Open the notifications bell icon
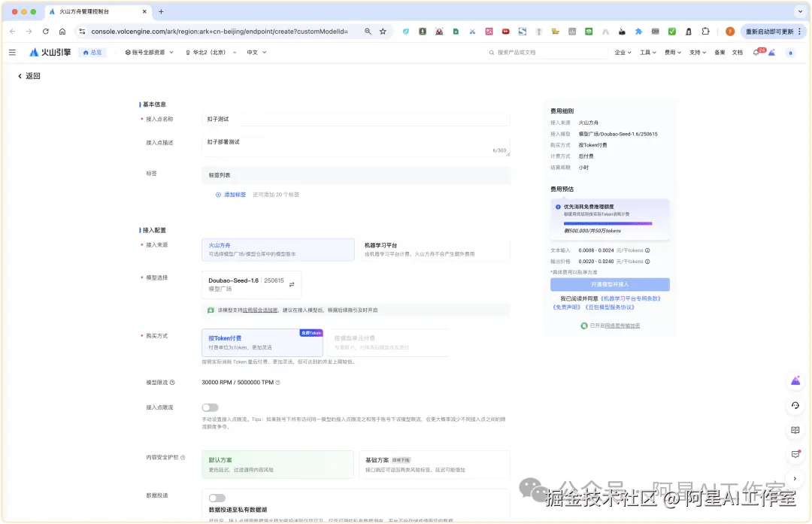The image size is (812, 524). coord(756,53)
